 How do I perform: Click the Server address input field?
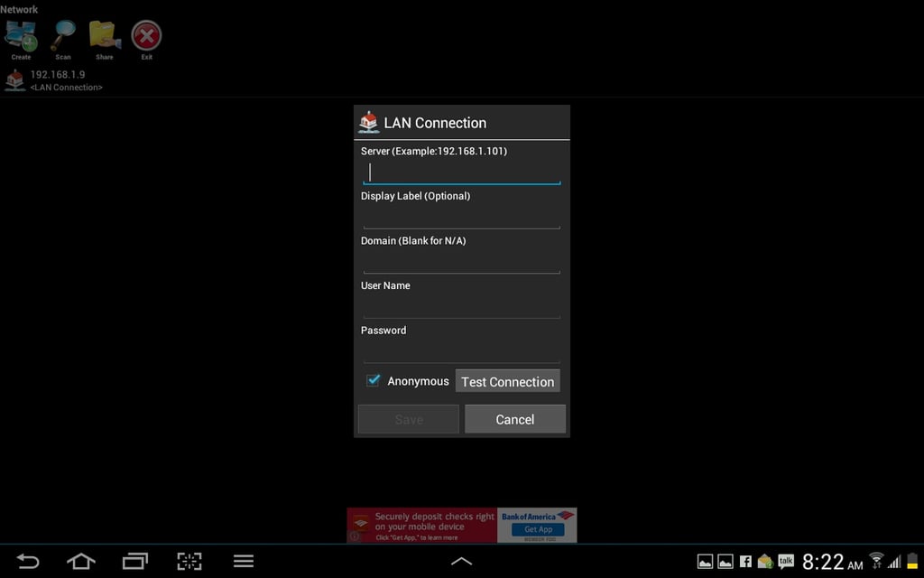[461, 172]
